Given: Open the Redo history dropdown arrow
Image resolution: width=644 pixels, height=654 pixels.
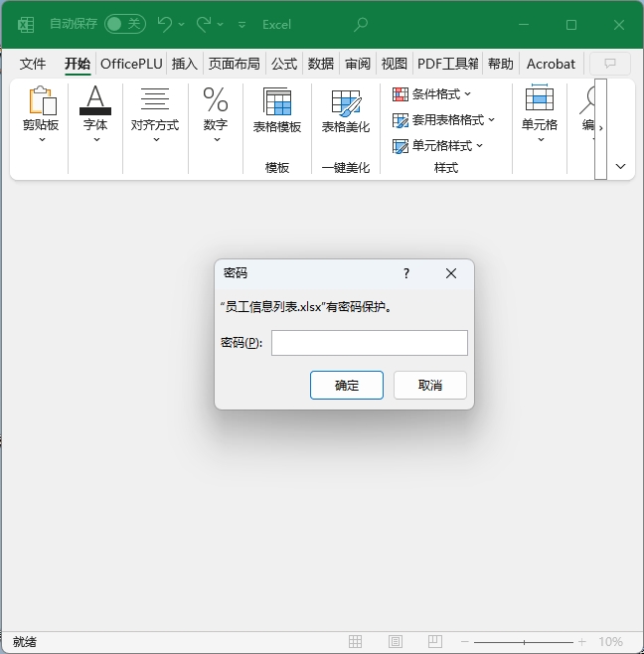Looking at the screenshot, I should 221,25.
